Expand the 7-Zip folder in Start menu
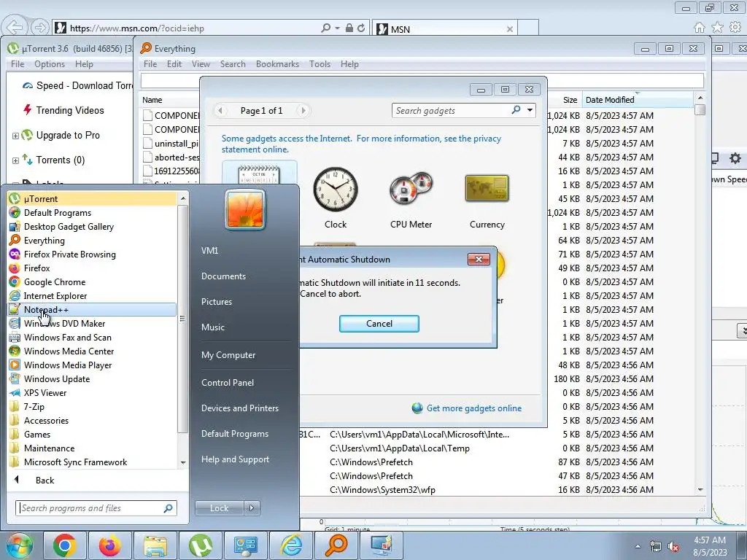The width and height of the screenshot is (747, 560). [91, 406]
